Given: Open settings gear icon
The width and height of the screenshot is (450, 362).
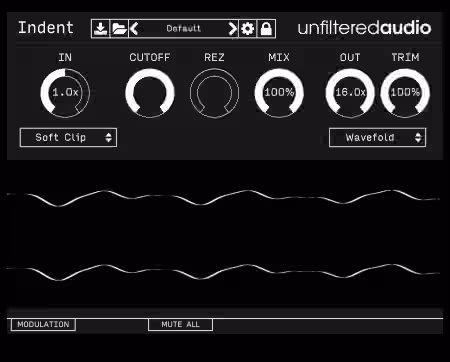Looking at the screenshot, I should (x=248, y=29).
